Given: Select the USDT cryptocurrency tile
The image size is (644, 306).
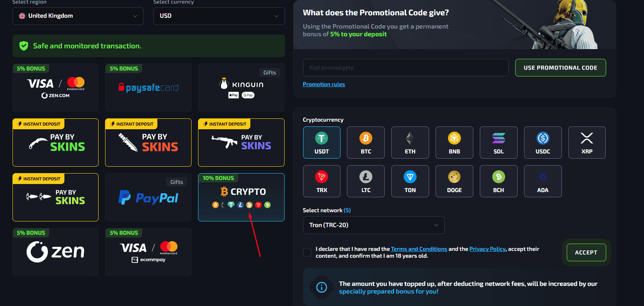Looking at the screenshot, I should [322, 143].
